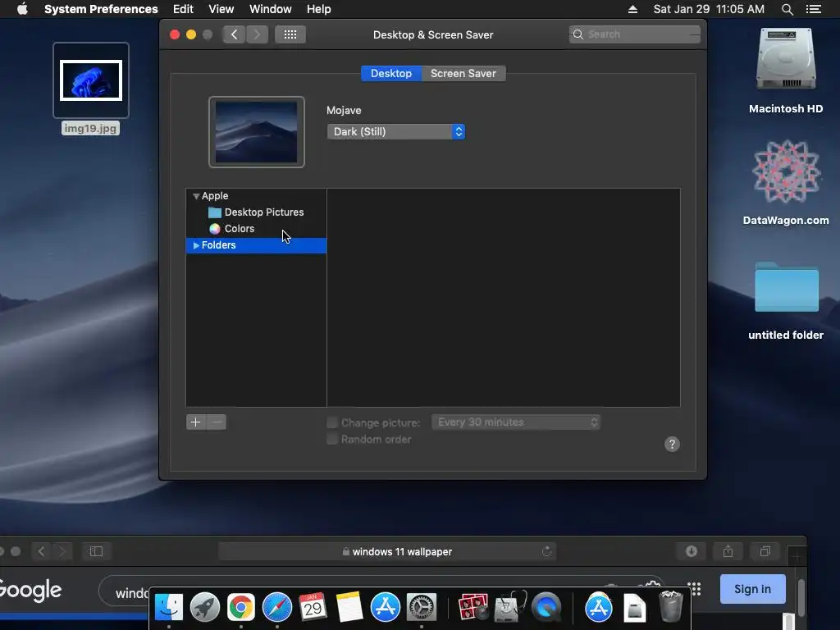The height and width of the screenshot is (630, 840).
Task: Go forward in System Preferences toolbar
Action: (x=257, y=34)
